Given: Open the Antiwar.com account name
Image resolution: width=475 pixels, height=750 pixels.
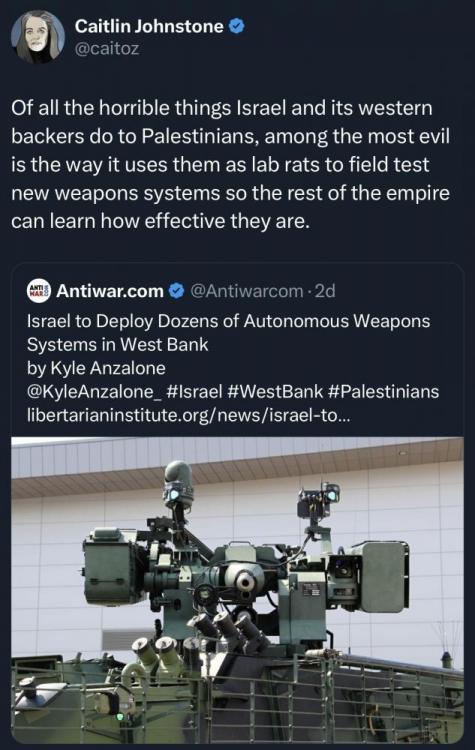Looking at the screenshot, I should click(x=110, y=291).
